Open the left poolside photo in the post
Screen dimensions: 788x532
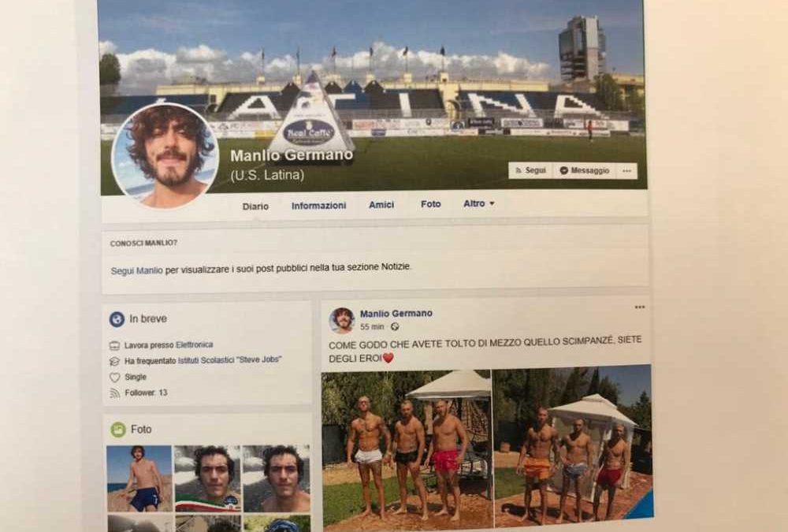[x=407, y=451]
